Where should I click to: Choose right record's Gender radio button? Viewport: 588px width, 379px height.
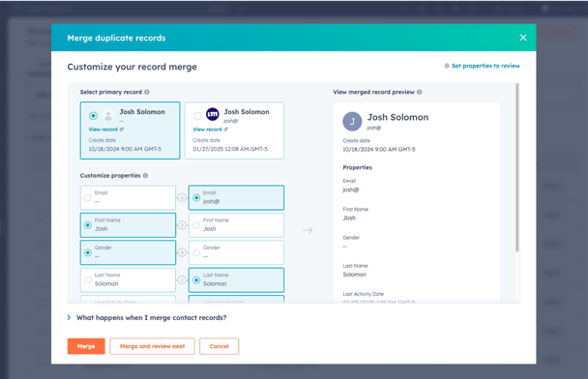[196, 252]
